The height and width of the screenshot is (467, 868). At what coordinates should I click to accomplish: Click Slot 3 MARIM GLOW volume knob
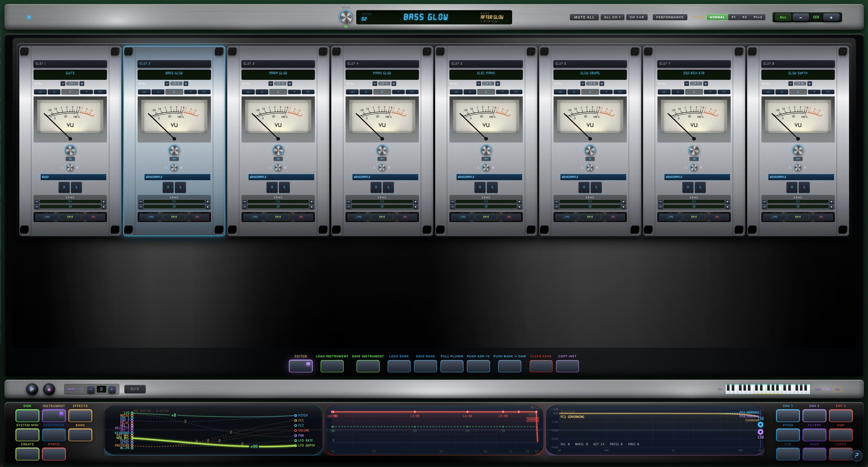[278, 151]
